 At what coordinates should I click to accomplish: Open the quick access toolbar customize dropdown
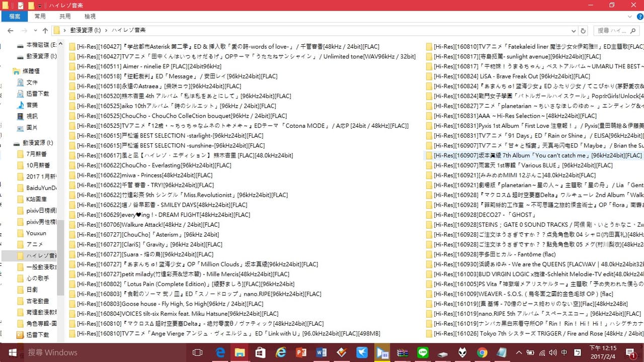coord(40,6)
